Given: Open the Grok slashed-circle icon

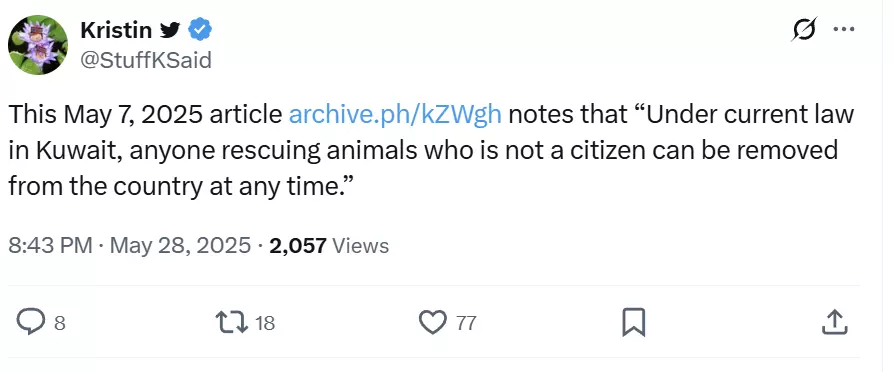Looking at the screenshot, I should [804, 29].
